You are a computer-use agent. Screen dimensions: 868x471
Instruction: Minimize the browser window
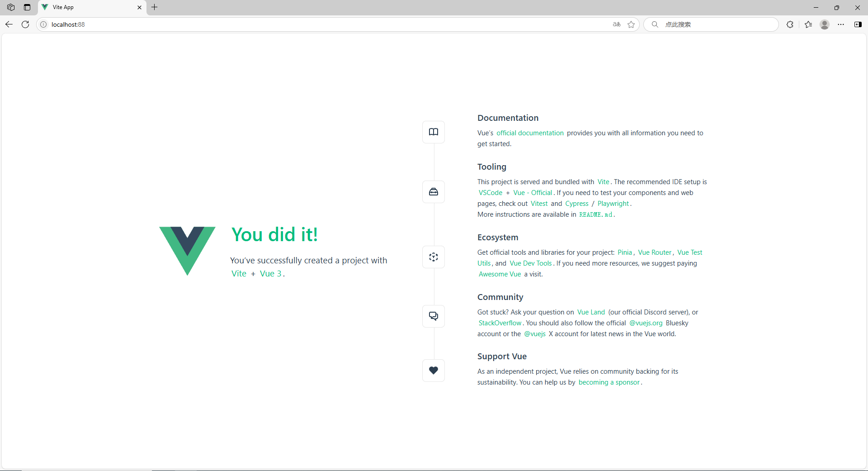(x=816, y=7)
